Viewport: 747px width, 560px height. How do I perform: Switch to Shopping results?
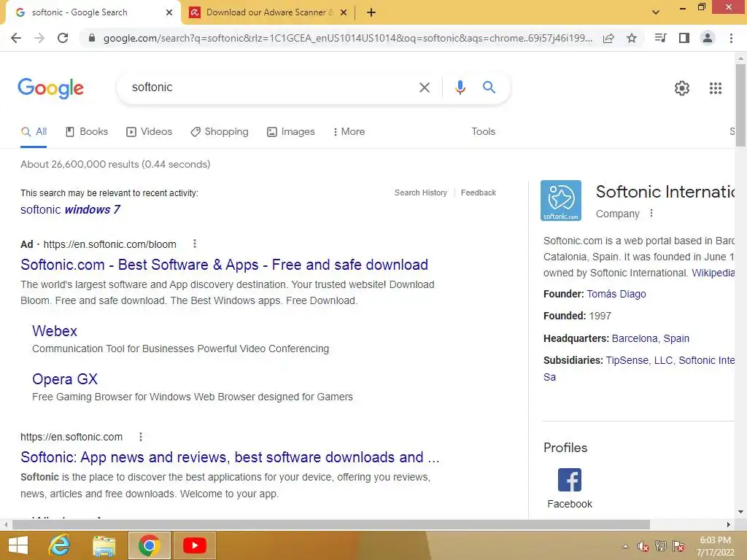(x=220, y=132)
